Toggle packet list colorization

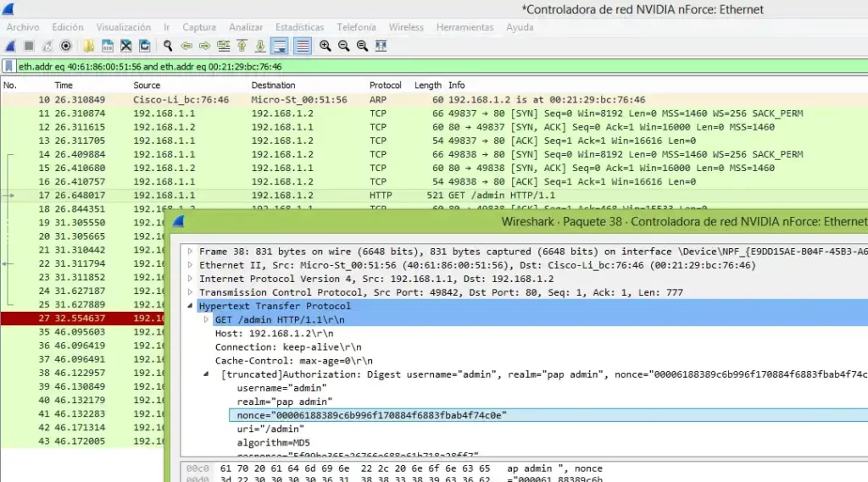[303, 46]
